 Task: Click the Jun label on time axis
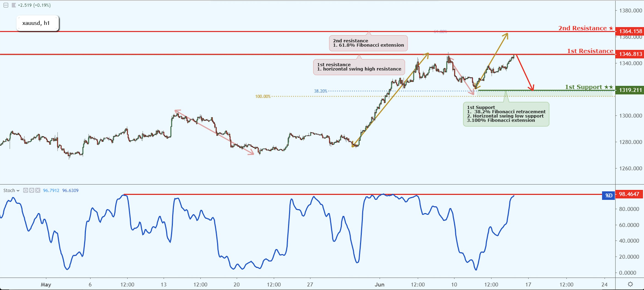pos(379,284)
